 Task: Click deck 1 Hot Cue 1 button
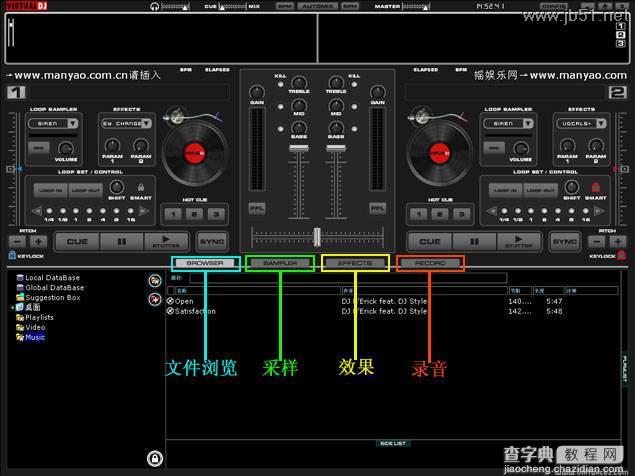[x=173, y=214]
